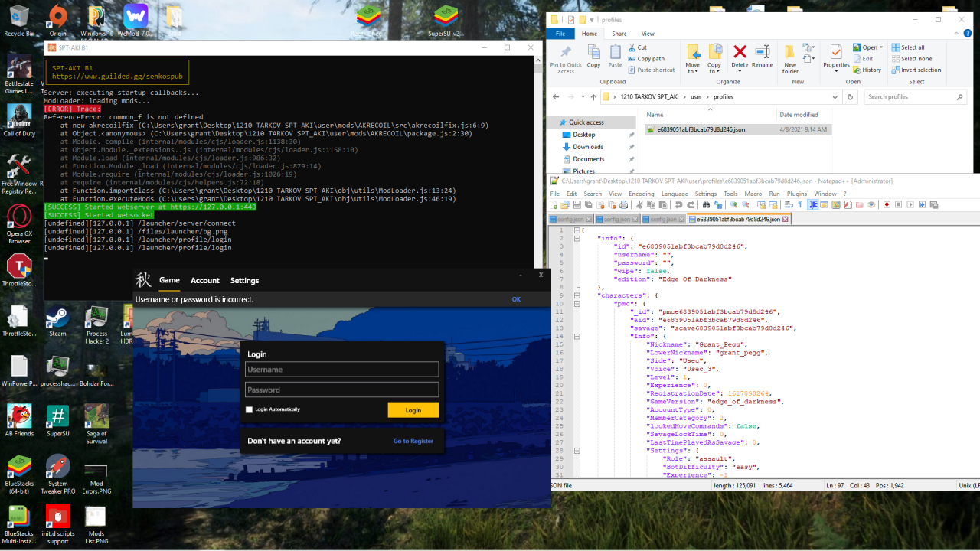Screen dimensions: 980x551
Task: Switch to the Share tab in Explorer
Action: pyautogui.click(x=619, y=34)
